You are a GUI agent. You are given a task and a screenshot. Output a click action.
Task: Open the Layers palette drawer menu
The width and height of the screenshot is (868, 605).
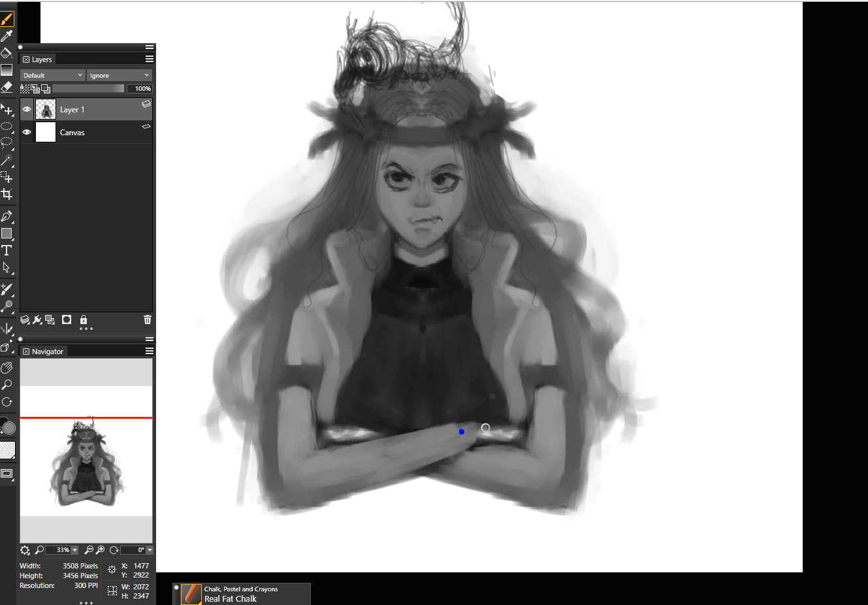150,47
